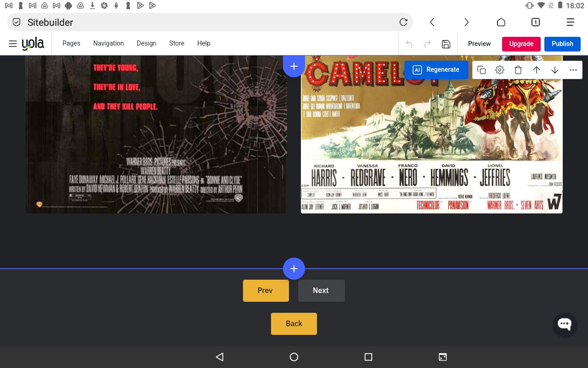Open more block options (three dots)

pyautogui.click(x=573, y=70)
